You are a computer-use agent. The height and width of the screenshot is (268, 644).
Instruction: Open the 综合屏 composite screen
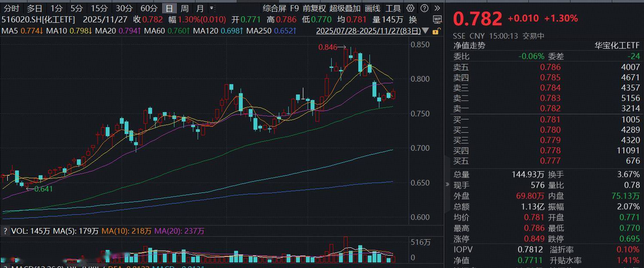(275, 8)
